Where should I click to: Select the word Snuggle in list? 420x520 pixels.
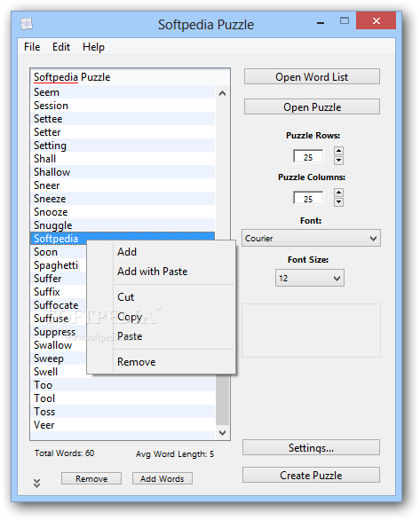(x=123, y=225)
